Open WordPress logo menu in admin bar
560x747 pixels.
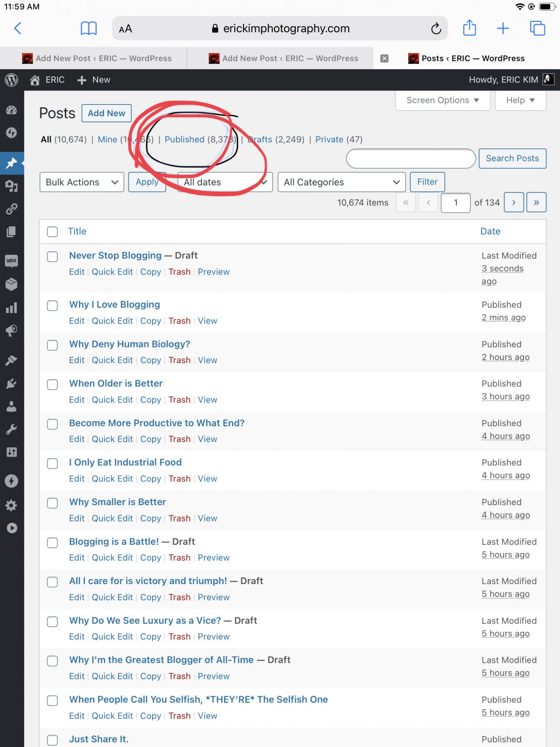point(12,80)
